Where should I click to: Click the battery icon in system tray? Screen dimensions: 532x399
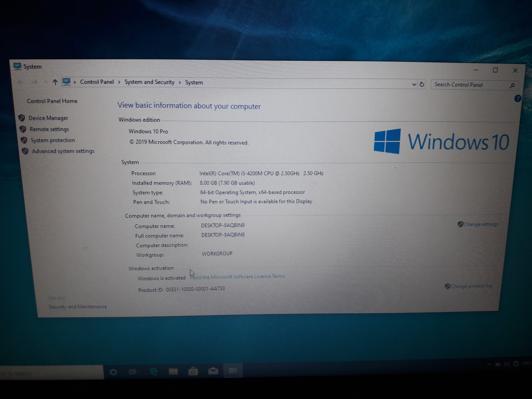click(498, 364)
